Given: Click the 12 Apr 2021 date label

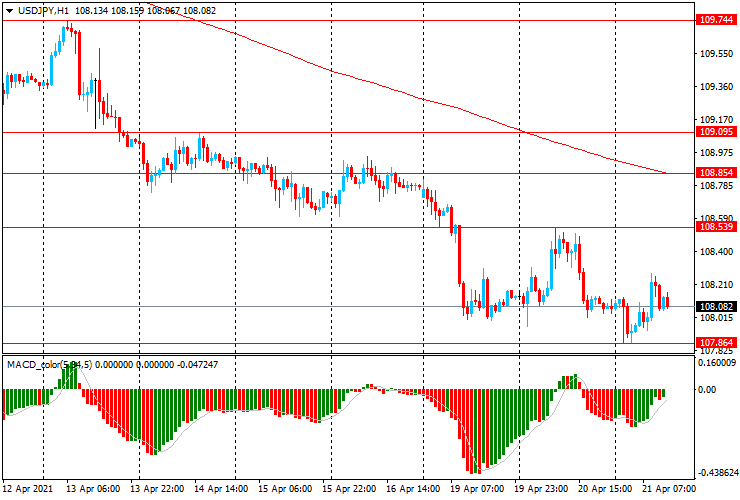Looking at the screenshot, I should (x=28, y=488).
